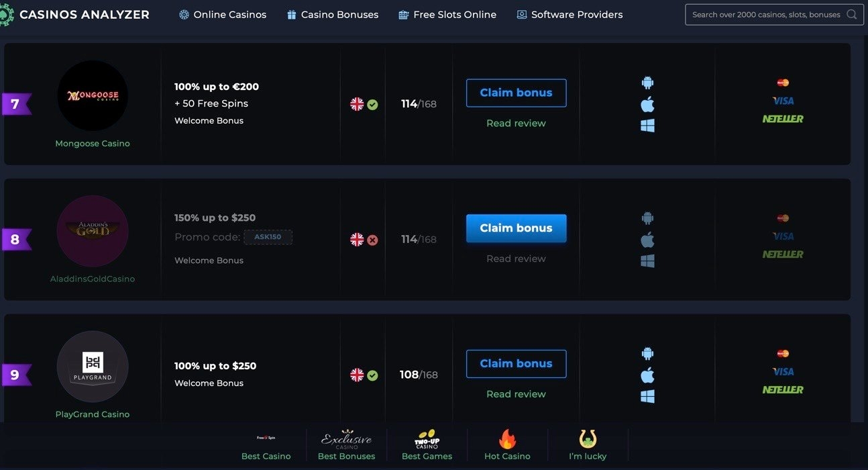Click the 150% up to $250 bonus text

[215, 218]
